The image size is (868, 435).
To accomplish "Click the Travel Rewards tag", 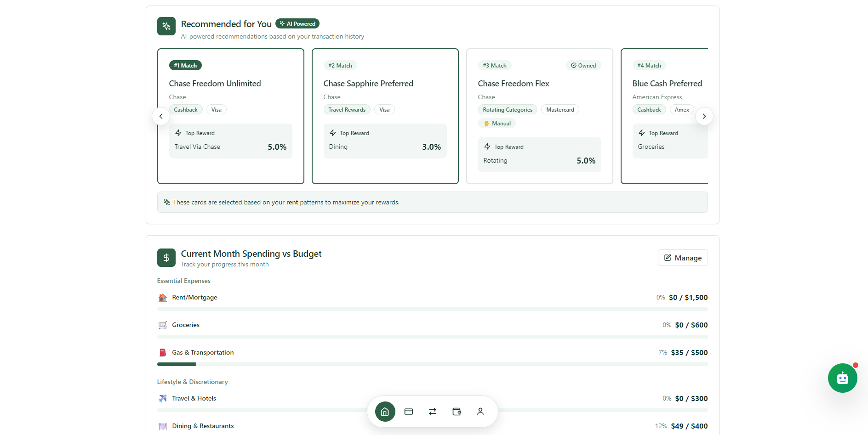I will point(347,109).
